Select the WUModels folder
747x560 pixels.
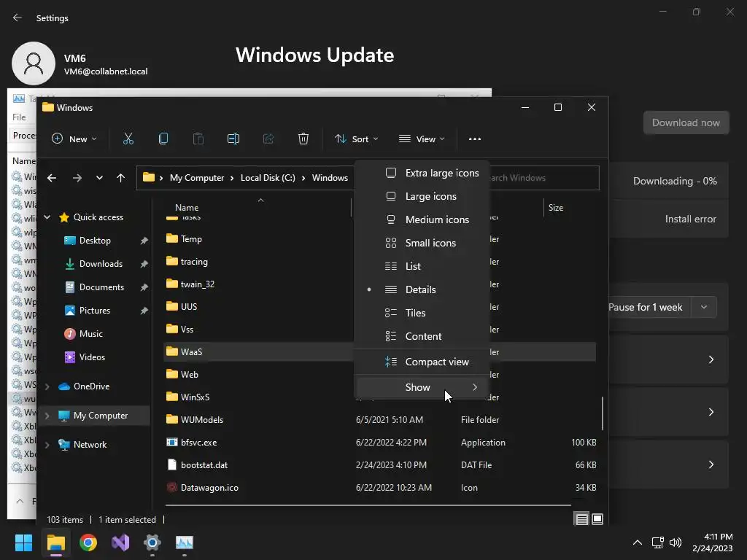click(201, 419)
